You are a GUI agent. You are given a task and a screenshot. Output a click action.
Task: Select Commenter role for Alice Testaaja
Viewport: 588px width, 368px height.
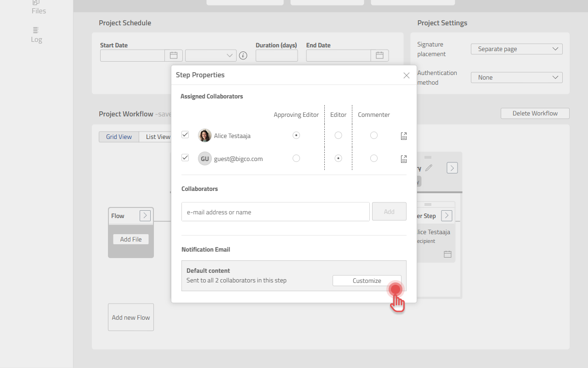(374, 135)
